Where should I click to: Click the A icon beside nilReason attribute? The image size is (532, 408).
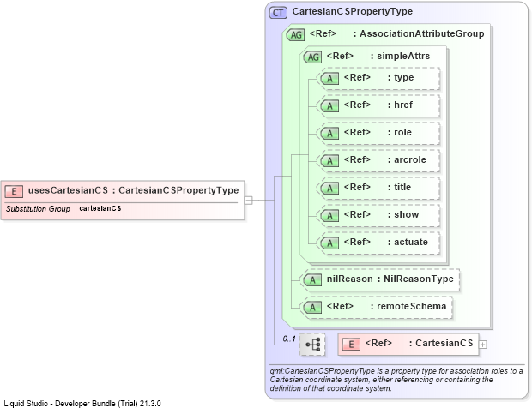[312, 280]
